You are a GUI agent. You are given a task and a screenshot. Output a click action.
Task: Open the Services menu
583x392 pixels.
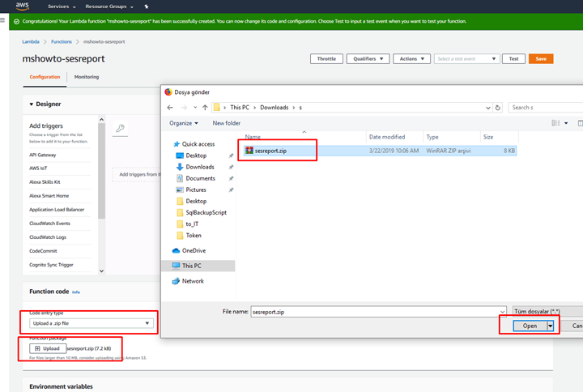pos(62,6)
